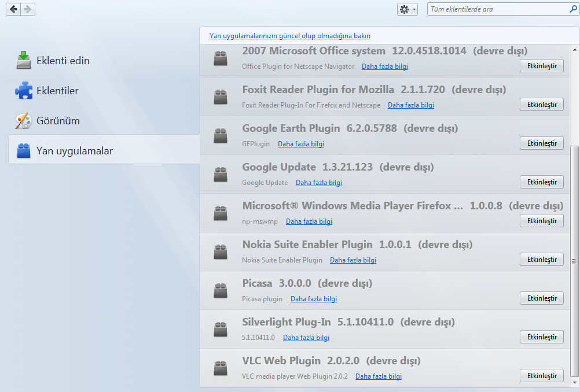The height and width of the screenshot is (392, 580).
Task: Click the Picasa plugin brick icon
Action: click(x=221, y=291)
